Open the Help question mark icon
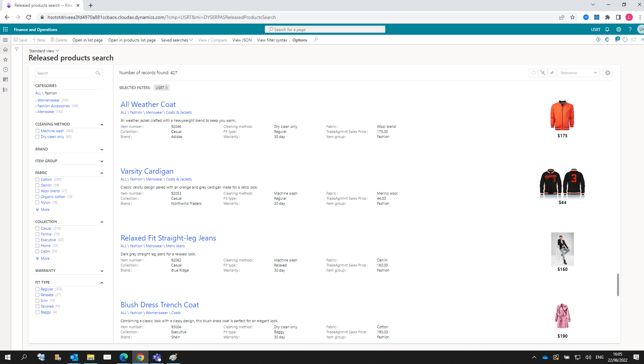This screenshot has height=364, width=644. (x=630, y=29)
